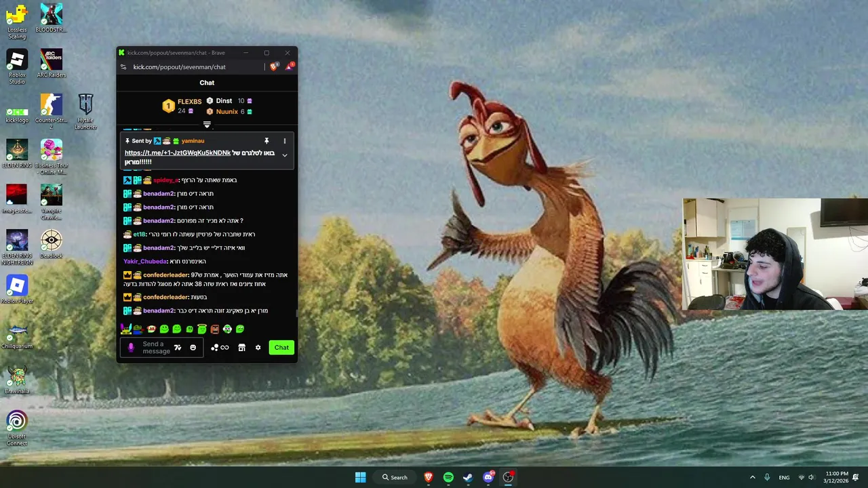The height and width of the screenshot is (488, 868).
Task: Click the taskbar Search box
Action: (x=395, y=477)
